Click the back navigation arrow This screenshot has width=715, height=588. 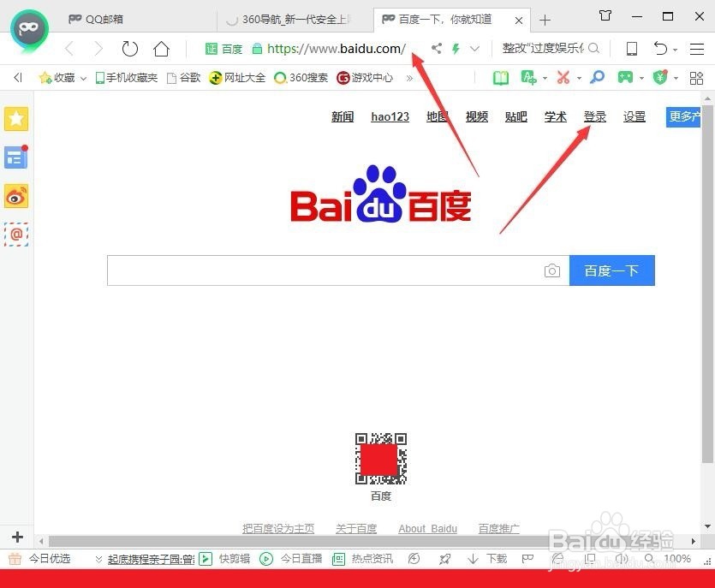[69, 48]
